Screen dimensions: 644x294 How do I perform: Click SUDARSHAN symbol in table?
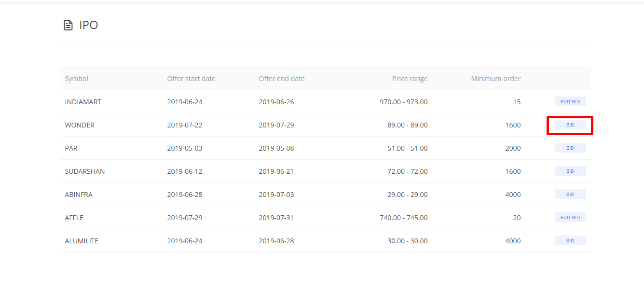pos(85,171)
